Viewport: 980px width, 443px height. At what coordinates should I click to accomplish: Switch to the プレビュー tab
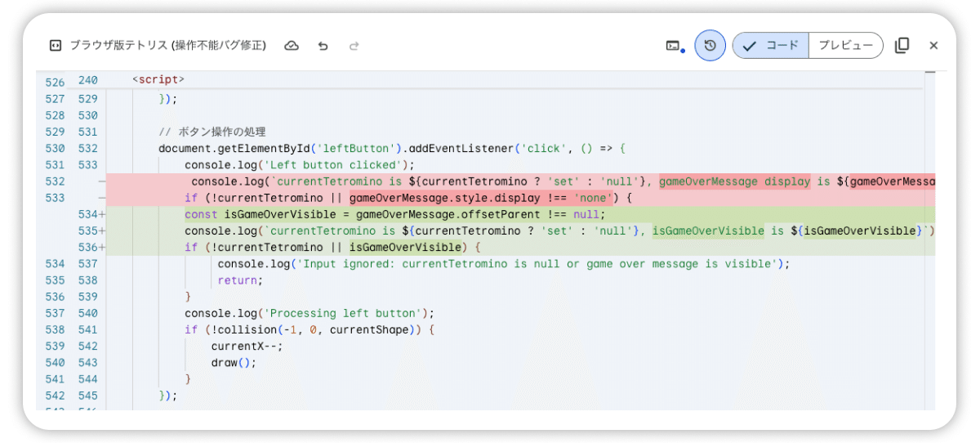point(845,46)
